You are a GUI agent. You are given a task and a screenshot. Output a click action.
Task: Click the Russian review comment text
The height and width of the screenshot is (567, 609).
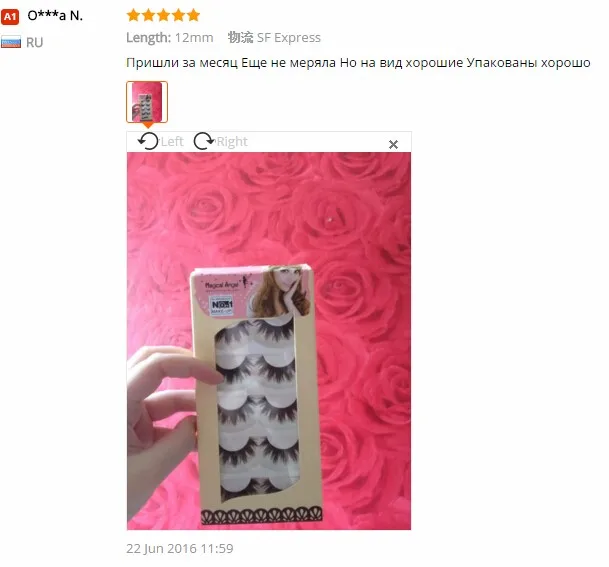(x=358, y=63)
